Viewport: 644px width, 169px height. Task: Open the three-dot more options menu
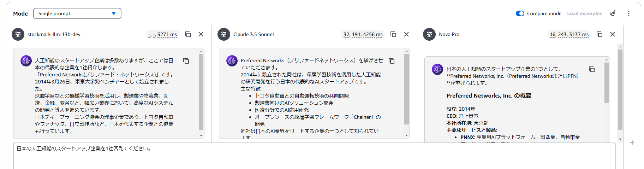point(629,13)
